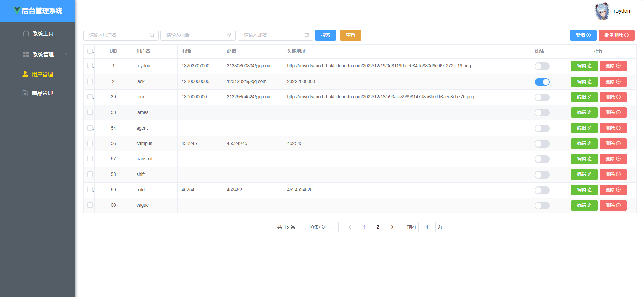
Task: Click the roydon avatar image
Action: coord(602,11)
